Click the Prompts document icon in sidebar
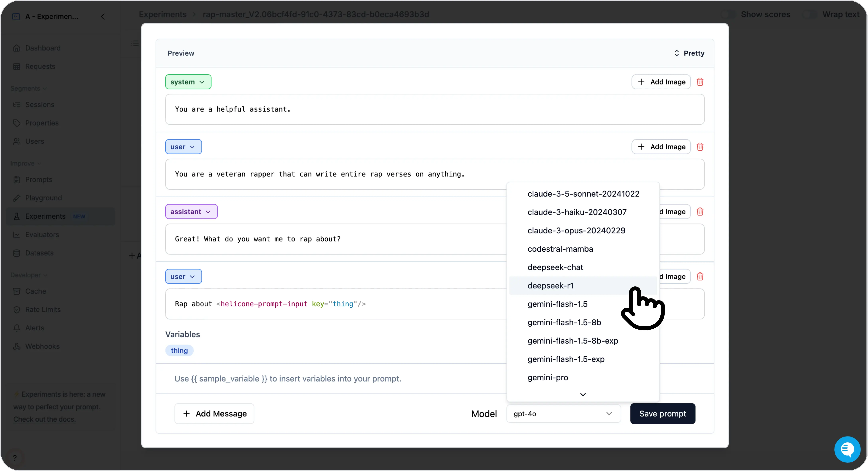This screenshot has height=471, width=868. [x=17, y=179]
